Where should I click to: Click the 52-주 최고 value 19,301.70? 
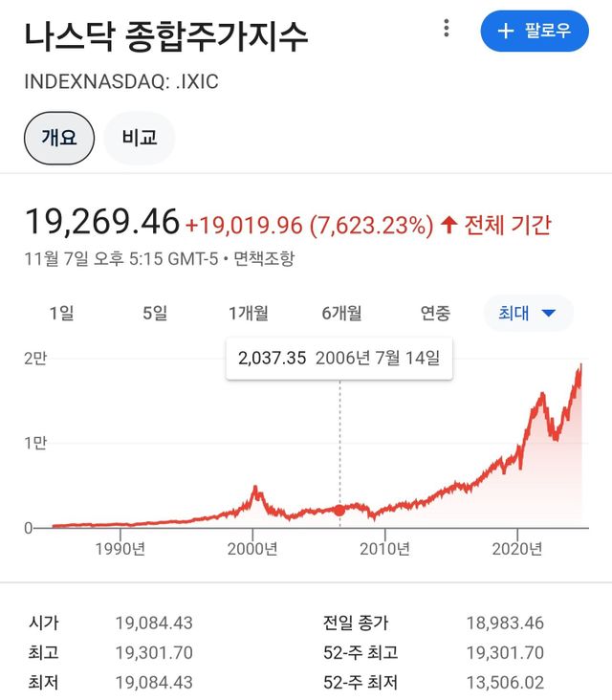point(505,653)
